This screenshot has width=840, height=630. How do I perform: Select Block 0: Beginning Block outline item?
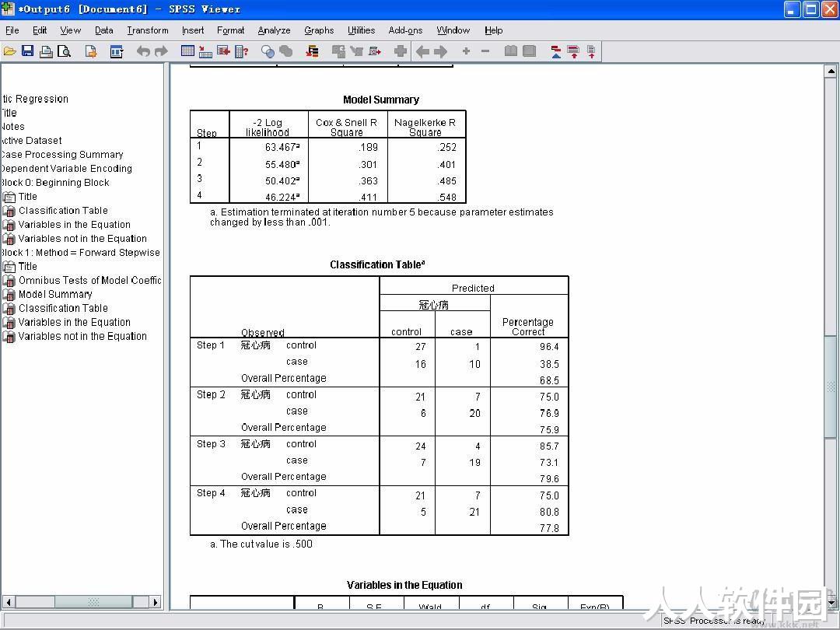[x=55, y=183]
